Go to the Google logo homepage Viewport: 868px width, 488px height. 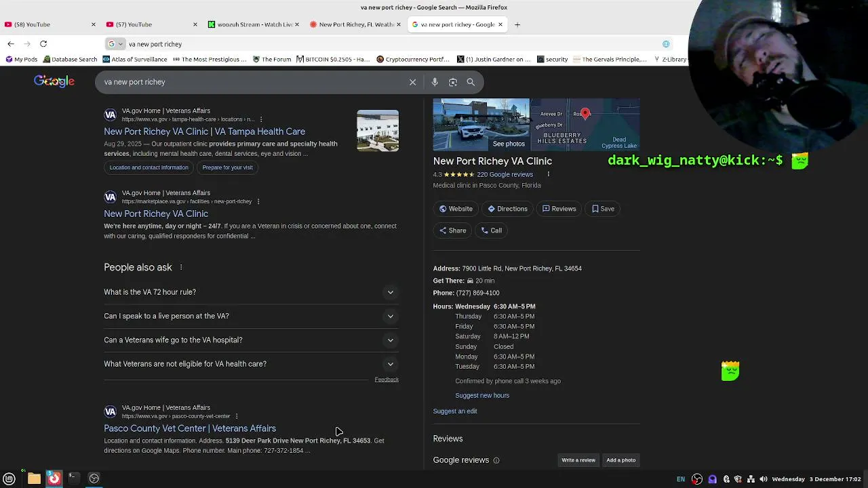[x=54, y=81]
